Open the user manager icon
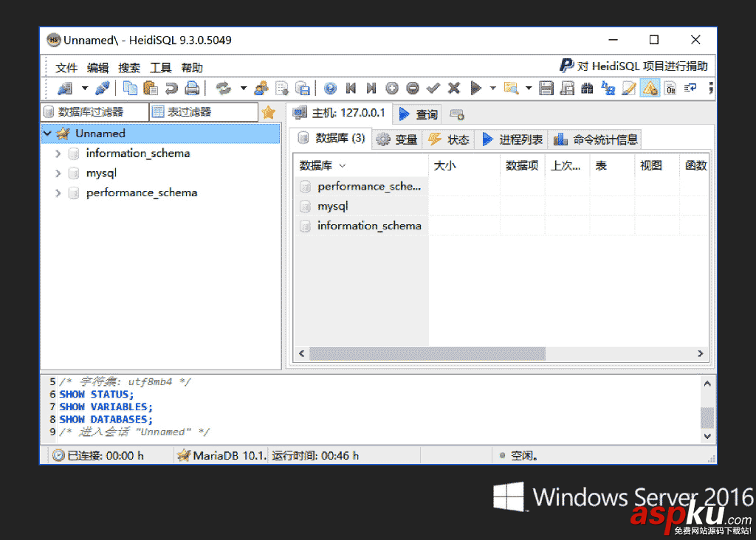This screenshot has width=756, height=540. tap(261, 88)
